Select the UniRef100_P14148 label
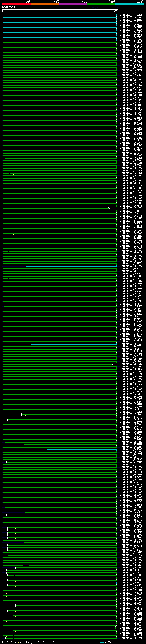 point(131,505)
